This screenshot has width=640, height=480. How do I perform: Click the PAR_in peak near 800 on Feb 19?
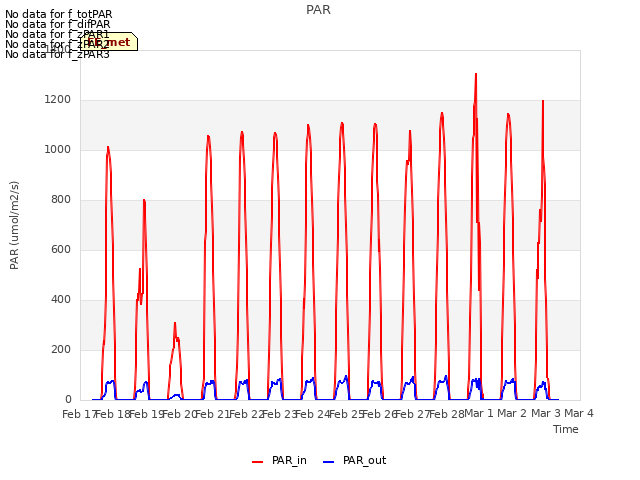(x=144, y=200)
